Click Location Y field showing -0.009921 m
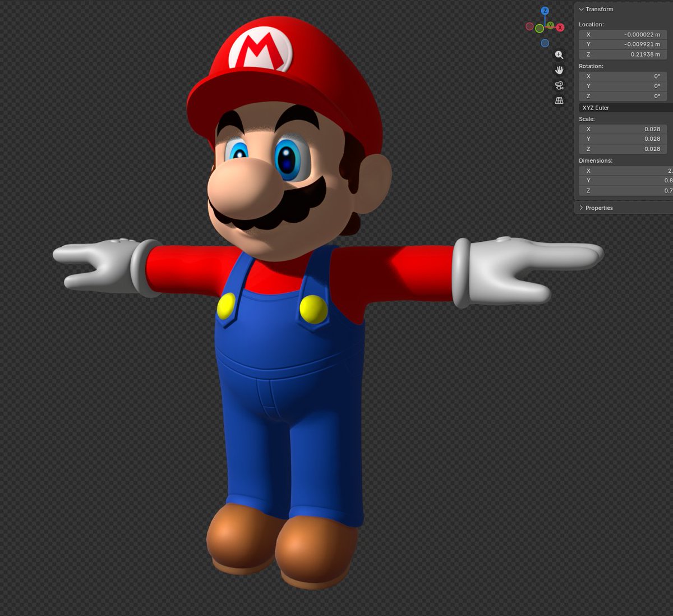 click(x=623, y=44)
